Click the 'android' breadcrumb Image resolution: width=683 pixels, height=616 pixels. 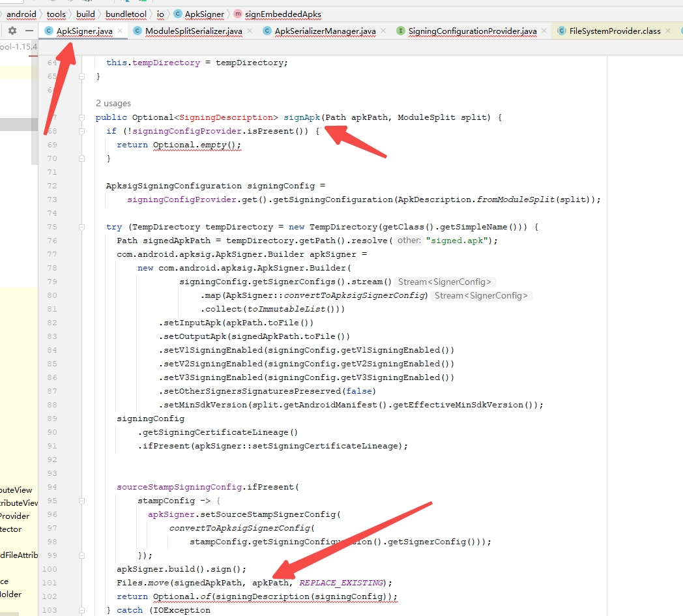[x=22, y=14]
